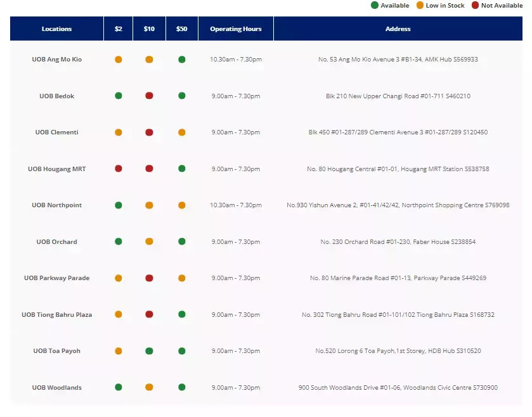Click UOB Bedok $10 red status dot
The image size is (532, 417).
(x=149, y=96)
